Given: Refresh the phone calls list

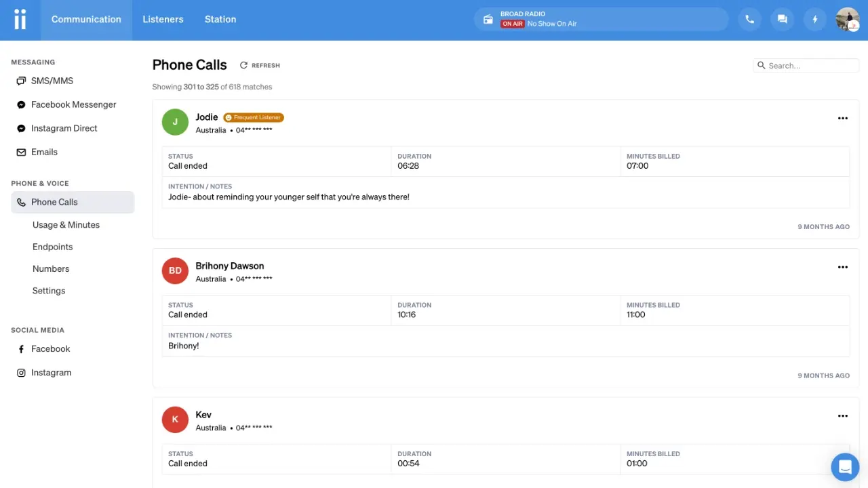Looking at the screenshot, I should [x=260, y=66].
